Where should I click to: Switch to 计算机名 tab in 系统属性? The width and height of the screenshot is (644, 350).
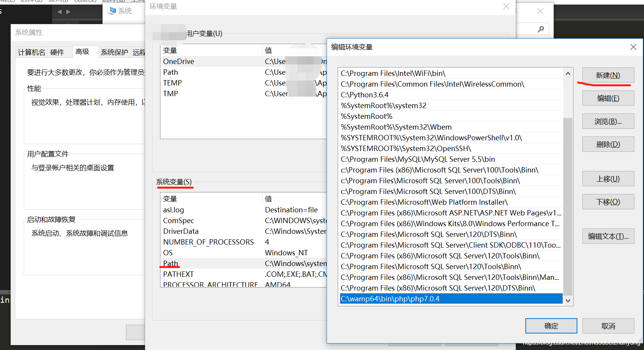click(32, 52)
